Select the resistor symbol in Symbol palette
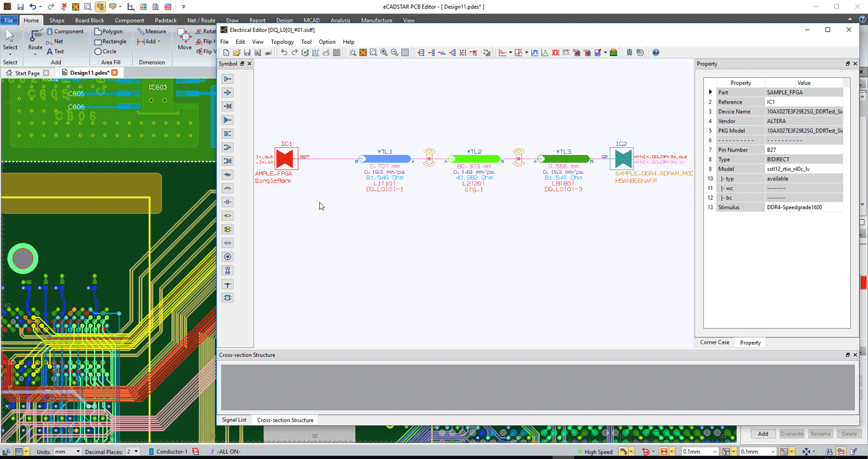Viewport: 868px width, 459px height. (227, 175)
